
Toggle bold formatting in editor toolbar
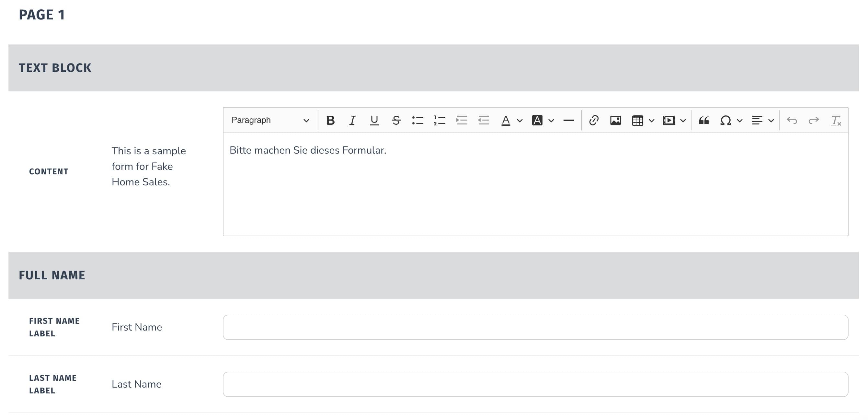click(x=330, y=120)
